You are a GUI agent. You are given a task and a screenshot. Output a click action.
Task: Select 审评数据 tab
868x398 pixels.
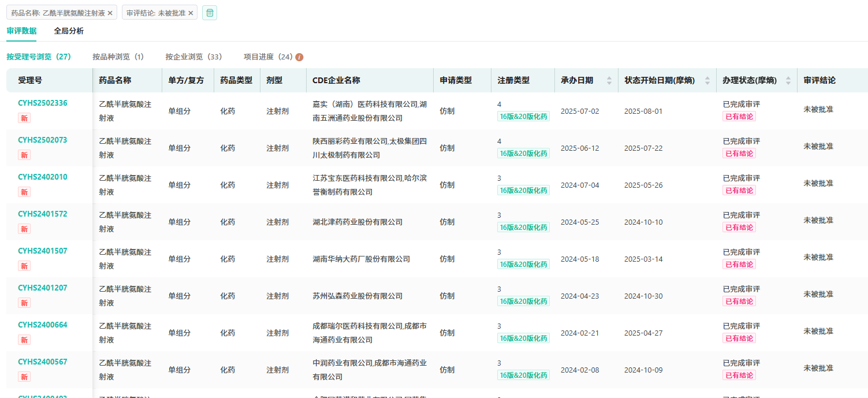coord(21,31)
